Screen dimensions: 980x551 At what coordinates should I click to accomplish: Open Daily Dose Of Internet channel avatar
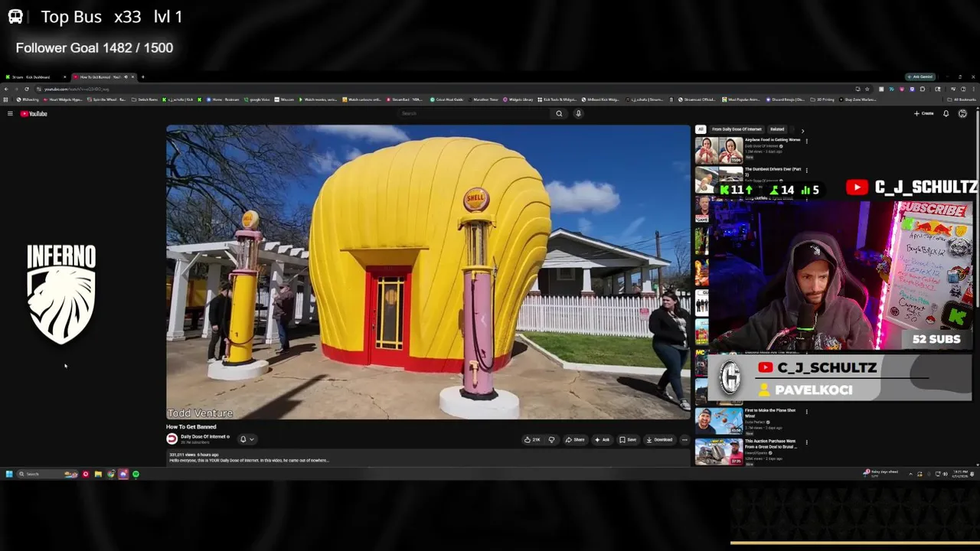[x=171, y=439]
